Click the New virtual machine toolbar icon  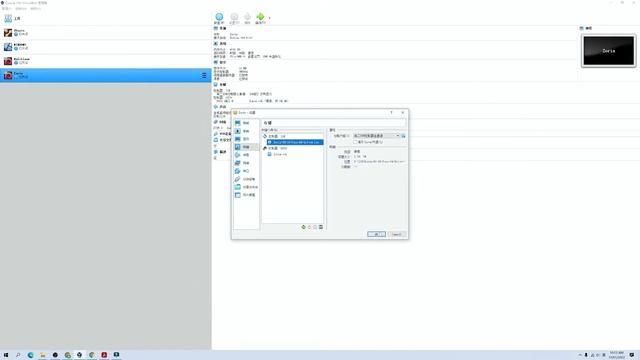coord(219,17)
